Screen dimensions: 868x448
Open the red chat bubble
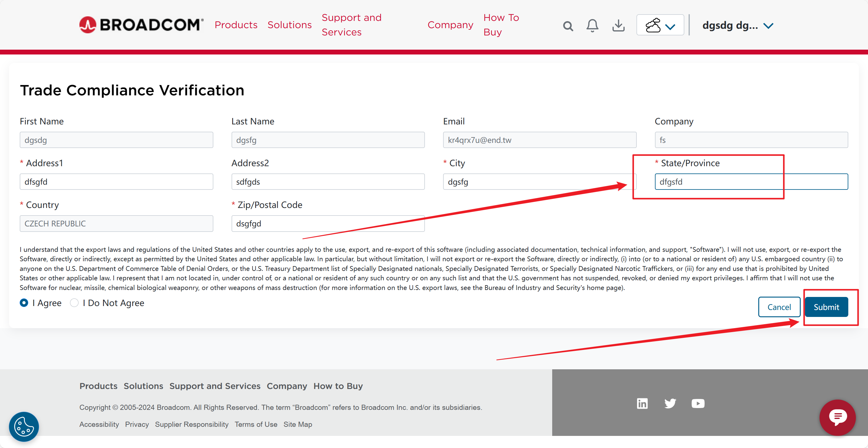(x=838, y=417)
